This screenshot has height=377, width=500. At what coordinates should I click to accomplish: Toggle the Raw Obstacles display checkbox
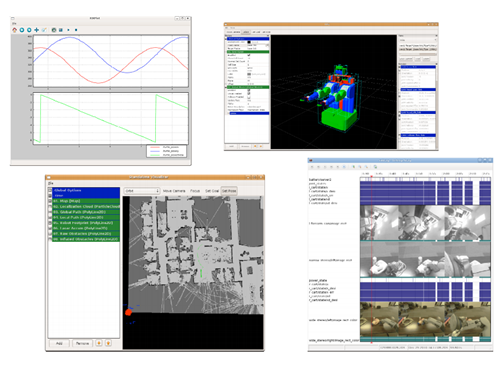[50, 234]
